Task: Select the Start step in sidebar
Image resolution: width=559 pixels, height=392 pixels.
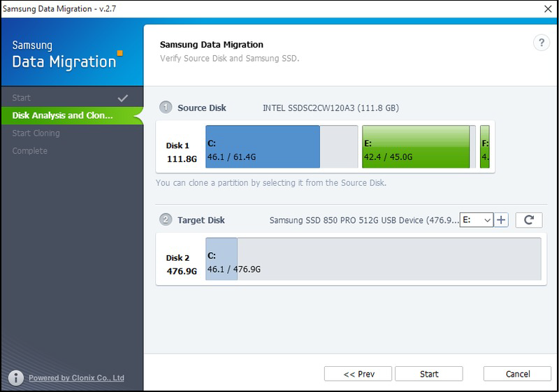Action: pos(22,98)
